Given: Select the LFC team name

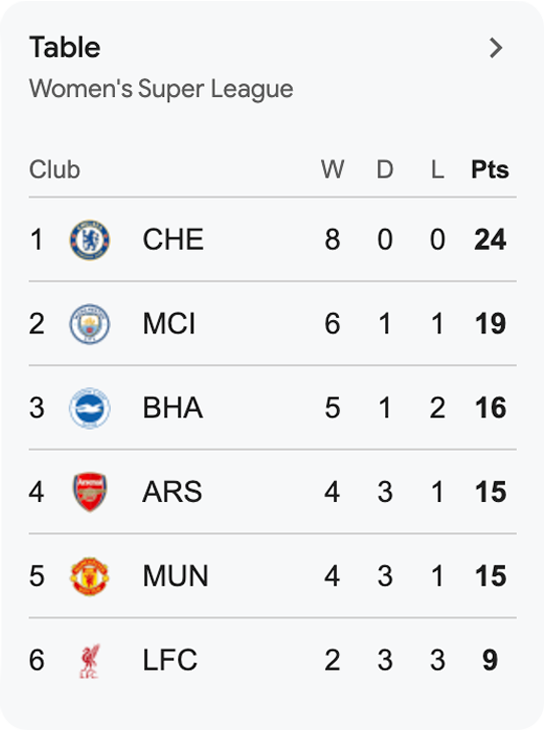Looking at the screenshot, I should click(170, 660).
